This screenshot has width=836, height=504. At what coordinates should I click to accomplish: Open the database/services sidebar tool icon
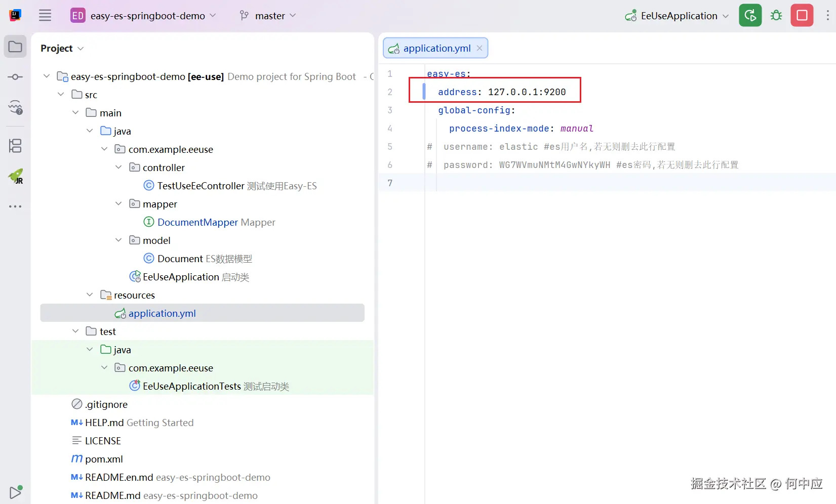(15, 107)
